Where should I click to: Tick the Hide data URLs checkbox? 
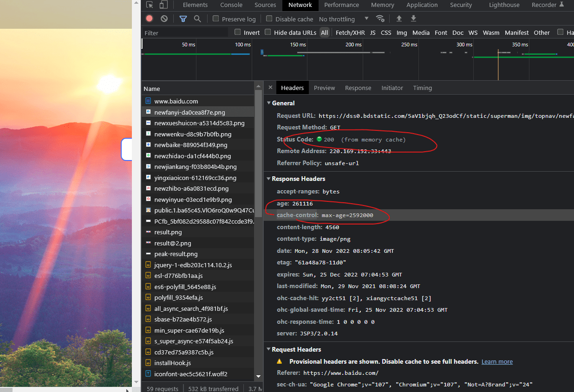tap(268, 32)
